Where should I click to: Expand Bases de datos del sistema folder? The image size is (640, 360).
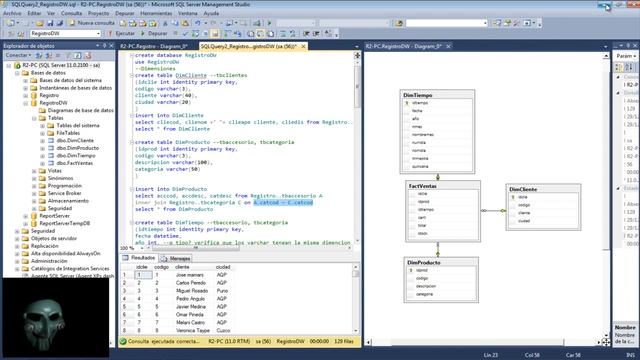pyautogui.click(x=25, y=80)
